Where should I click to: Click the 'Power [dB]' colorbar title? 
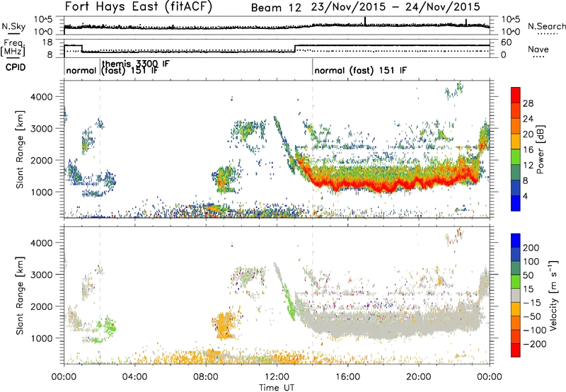point(540,149)
